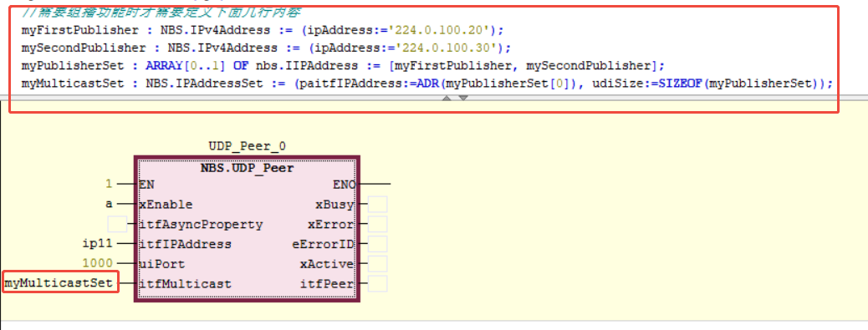Click the '224.0.100.30' address string

(x=447, y=48)
